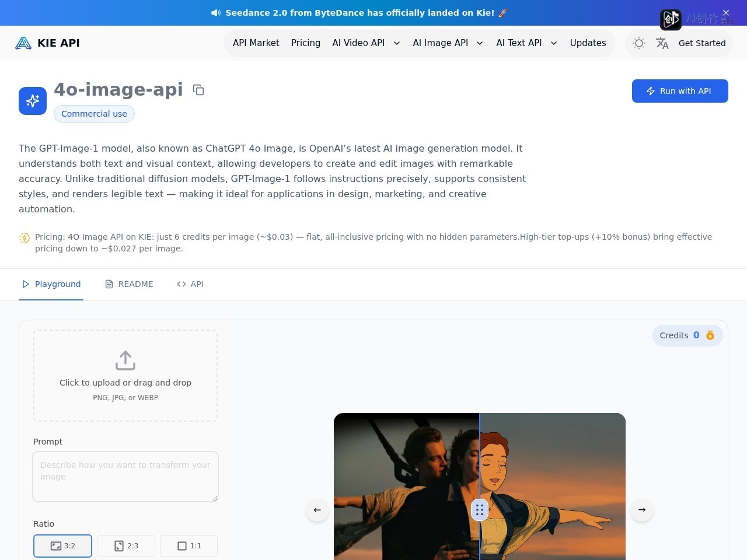Viewport: 747px width, 560px height.
Task: Click the 4o-image-api sparkle model icon
Action: 33,101
